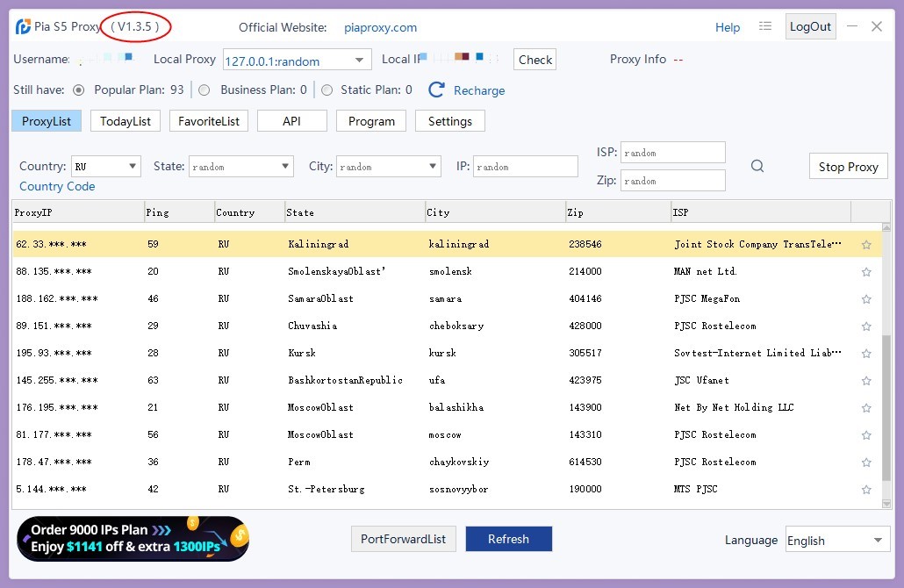Select the proxy row 62.33.***.***
The width and height of the screenshot is (904, 588).
click(447, 244)
